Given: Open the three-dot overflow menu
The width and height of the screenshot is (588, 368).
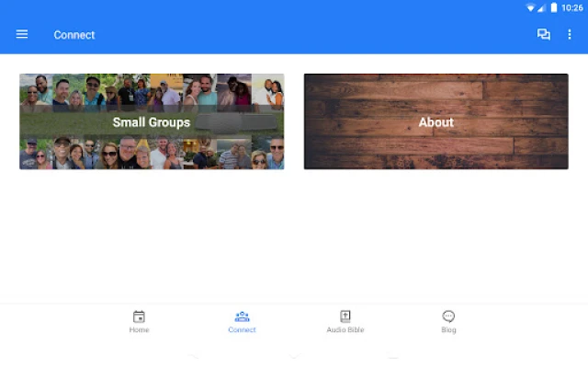Looking at the screenshot, I should coord(570,34).
